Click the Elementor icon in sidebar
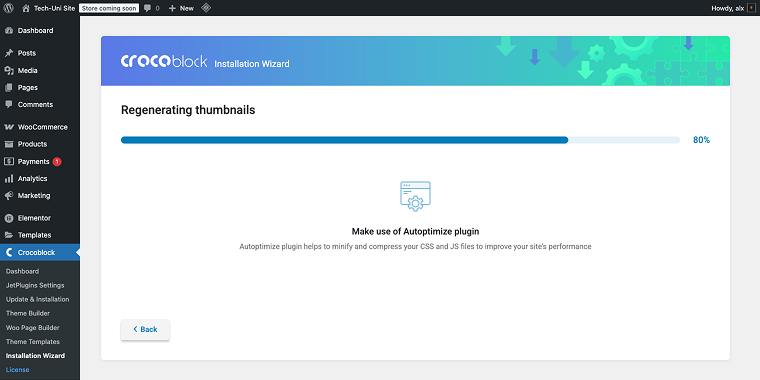Image resolution: width=760 pixels, height=380 pixels. [x=9, y=218]
